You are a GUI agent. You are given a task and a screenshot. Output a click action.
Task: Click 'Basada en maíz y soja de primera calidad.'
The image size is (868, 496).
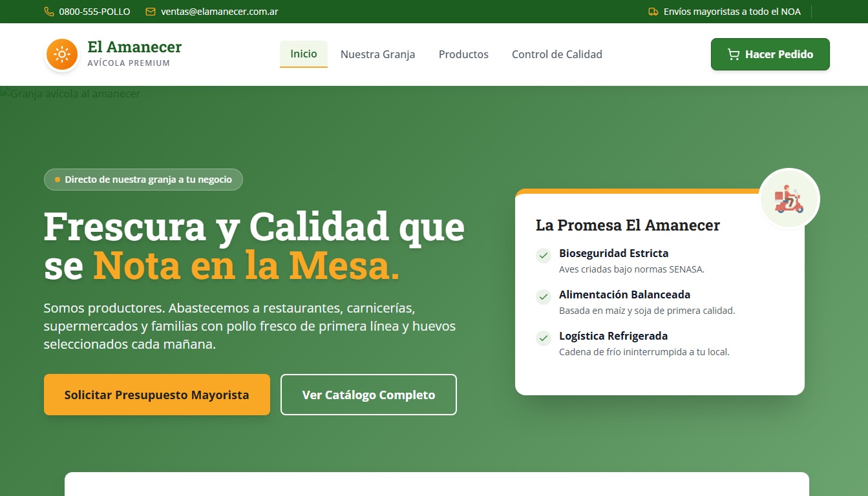click(647, 311)
